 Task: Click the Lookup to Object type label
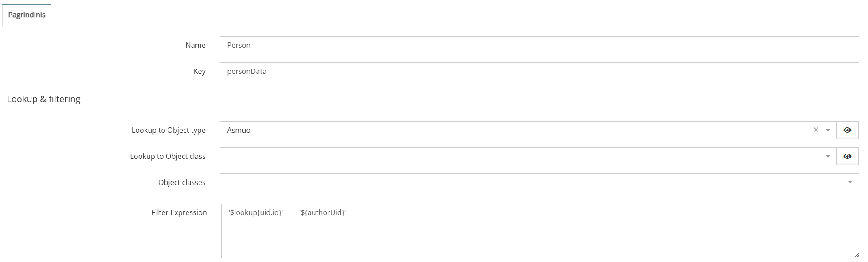pos(168,130)
